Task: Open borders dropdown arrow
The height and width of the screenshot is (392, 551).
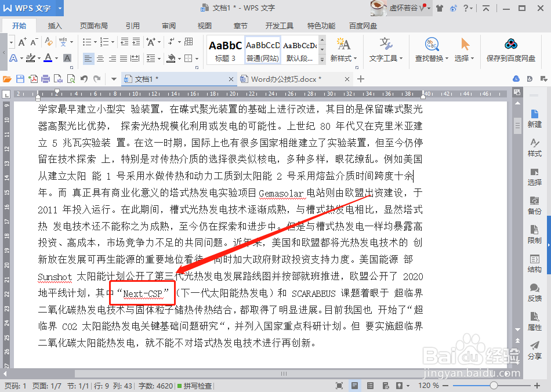Action: click(197, 59)
